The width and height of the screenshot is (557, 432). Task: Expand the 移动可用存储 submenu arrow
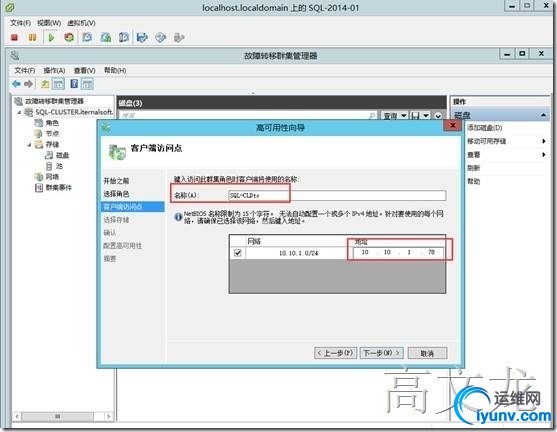click(544, 141)
